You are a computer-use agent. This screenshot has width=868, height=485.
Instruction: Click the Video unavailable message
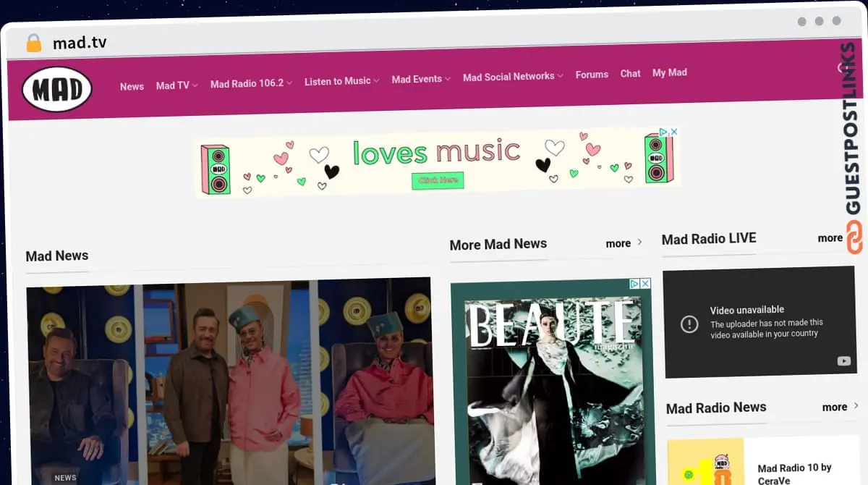click(747, 310)
